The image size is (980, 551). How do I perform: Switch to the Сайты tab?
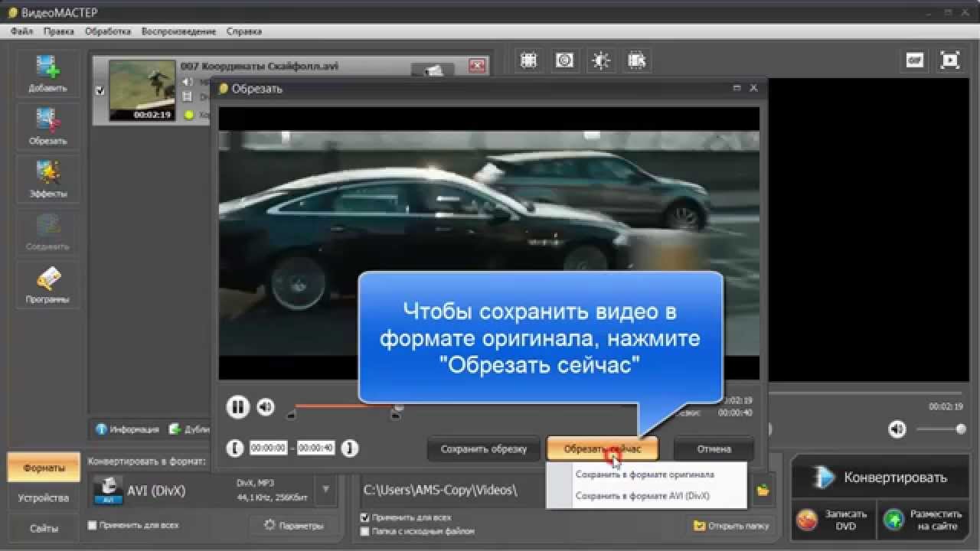44,527
